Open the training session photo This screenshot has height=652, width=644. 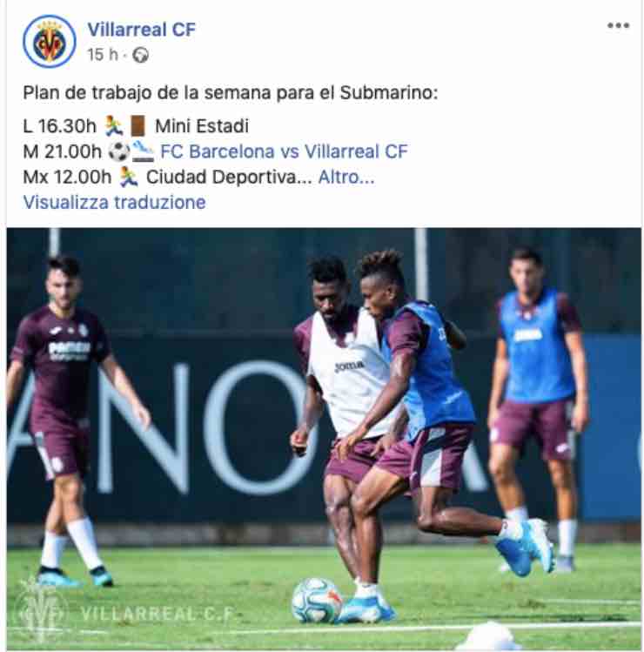coord(324,439)
